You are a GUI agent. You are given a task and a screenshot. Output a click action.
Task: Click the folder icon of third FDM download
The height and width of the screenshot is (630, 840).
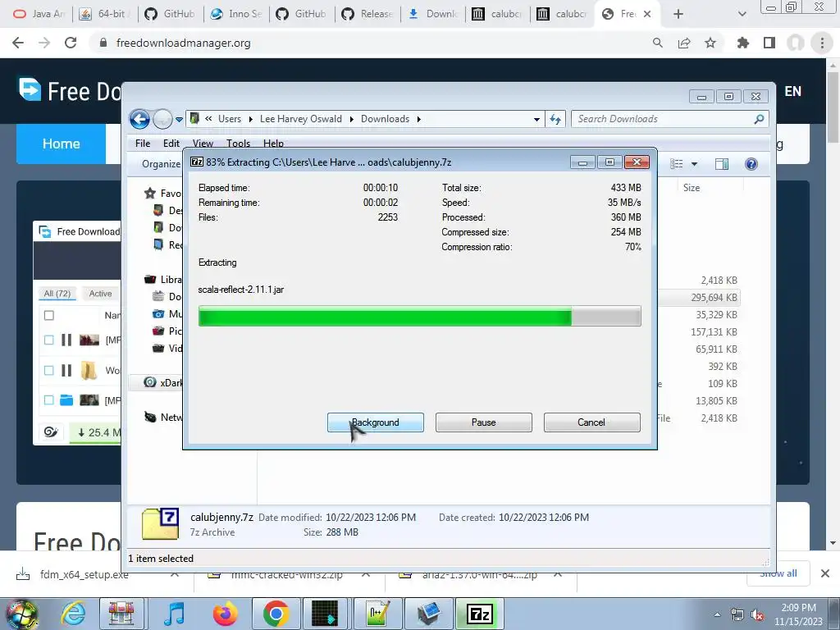(x=66, y=400)
